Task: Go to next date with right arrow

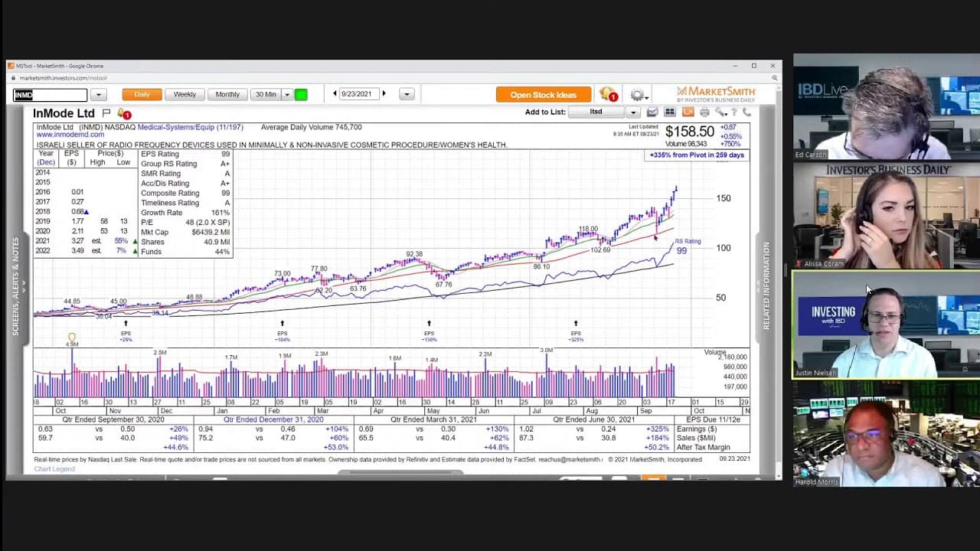Action: point(384,94)
